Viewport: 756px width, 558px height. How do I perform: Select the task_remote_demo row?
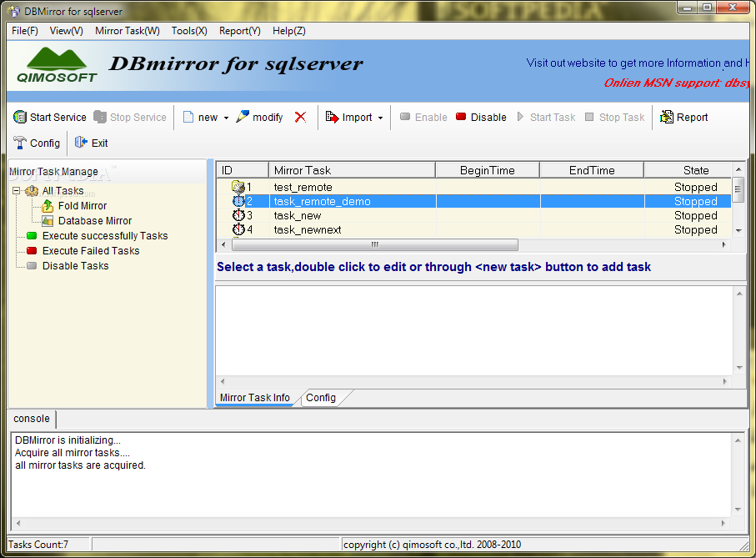473,201
